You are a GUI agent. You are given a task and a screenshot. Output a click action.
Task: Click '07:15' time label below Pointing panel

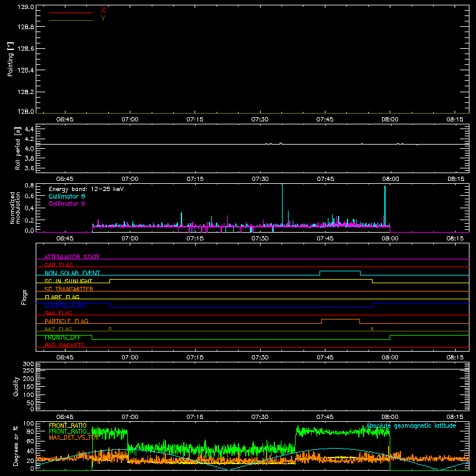coord(195,120)
